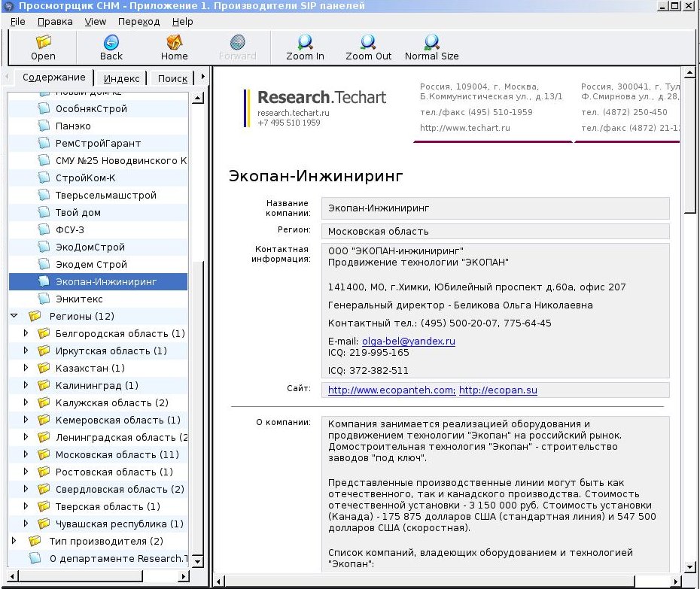The width and height of the screenshot is (700, 589).
Task: Click the Zoom Out magnifier icon
Action: [368, 42]
